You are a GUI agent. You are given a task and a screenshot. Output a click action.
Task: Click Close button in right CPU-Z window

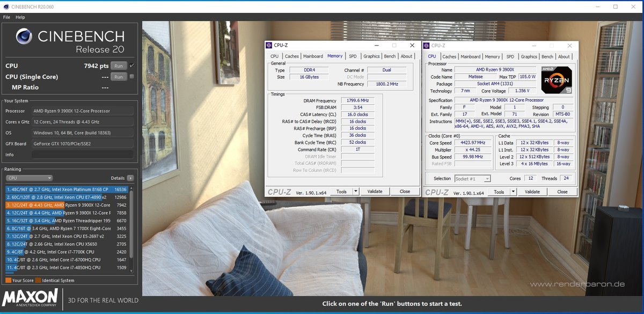(x=562, y=192)
